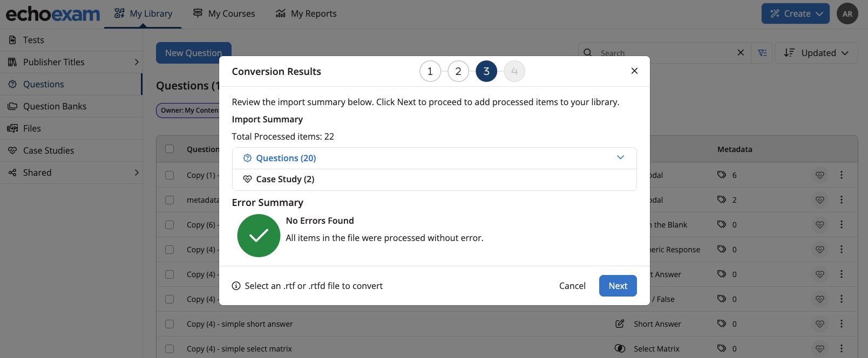Click the green No Errors checkmark icon

click(x=259, y=236)
